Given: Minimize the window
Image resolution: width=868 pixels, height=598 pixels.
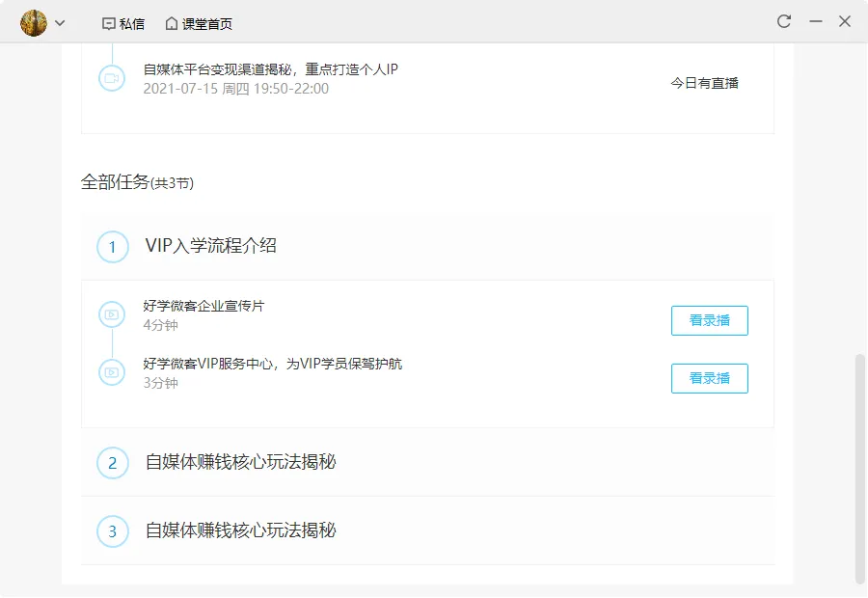Looking at the screenshot, I should (815, 21).
